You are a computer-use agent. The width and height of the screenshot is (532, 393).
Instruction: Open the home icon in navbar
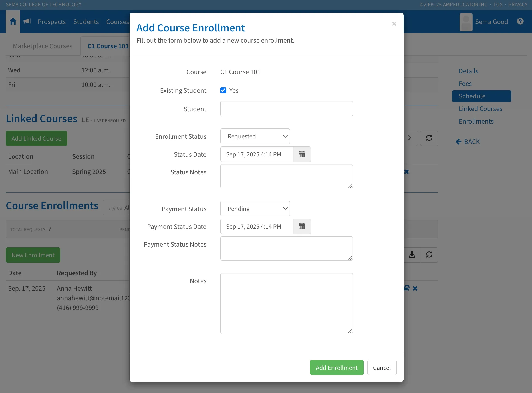pos(13,21)
